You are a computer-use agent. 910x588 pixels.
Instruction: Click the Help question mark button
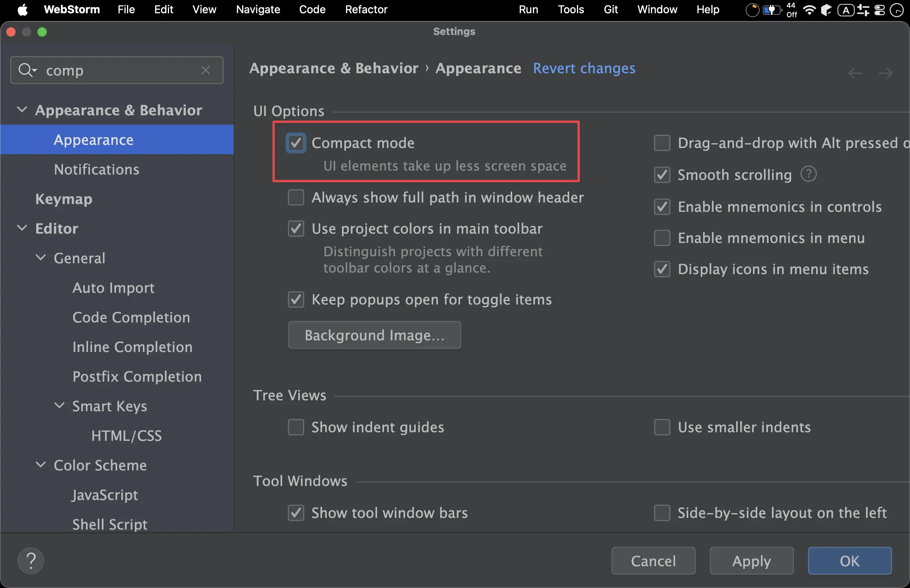(31, 561)
